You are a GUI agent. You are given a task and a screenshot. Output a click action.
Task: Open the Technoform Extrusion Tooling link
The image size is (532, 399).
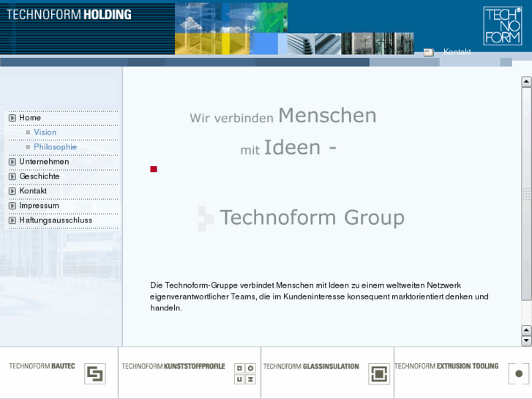(x=446, y=366)
